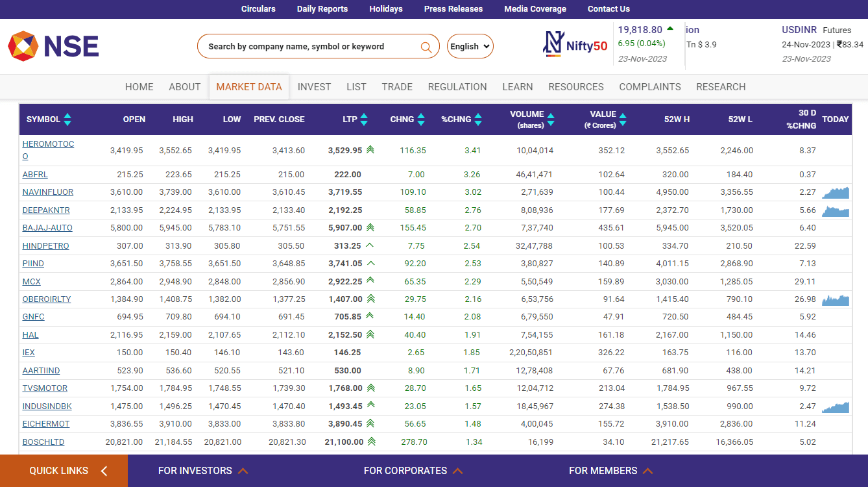Click the sparkline chart for INDUSINDBK
Screen dimensions: 868x487
pos(836,406)
